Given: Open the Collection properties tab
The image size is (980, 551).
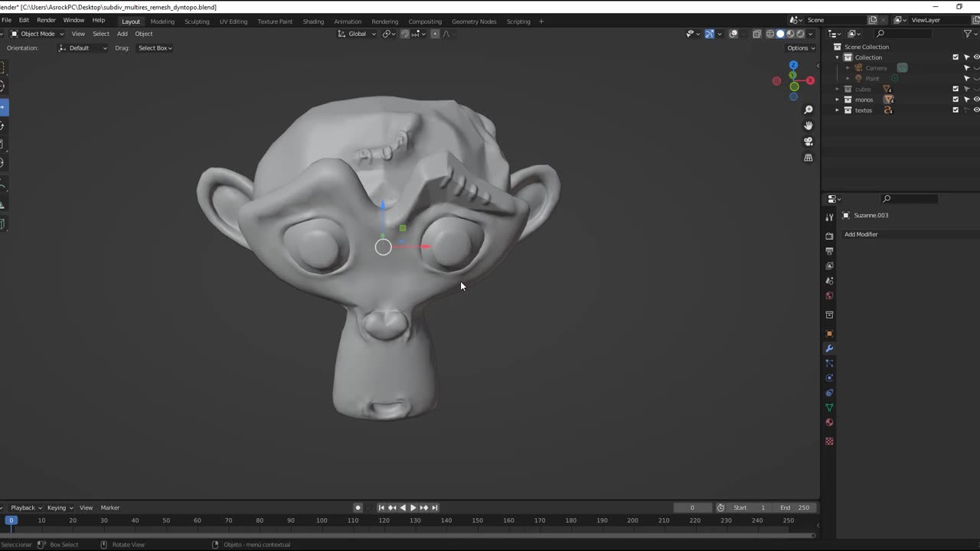Looking at the screenshot, I should [x=829, y=315].
